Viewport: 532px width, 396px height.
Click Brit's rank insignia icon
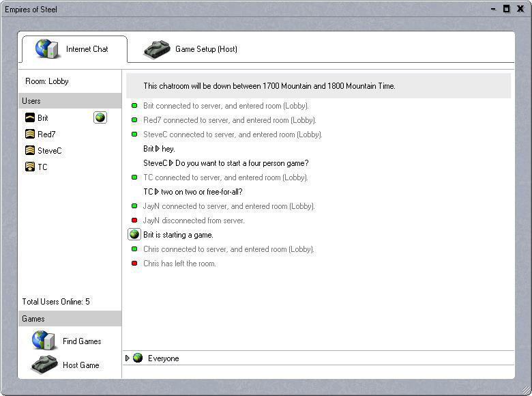(30, 117)
